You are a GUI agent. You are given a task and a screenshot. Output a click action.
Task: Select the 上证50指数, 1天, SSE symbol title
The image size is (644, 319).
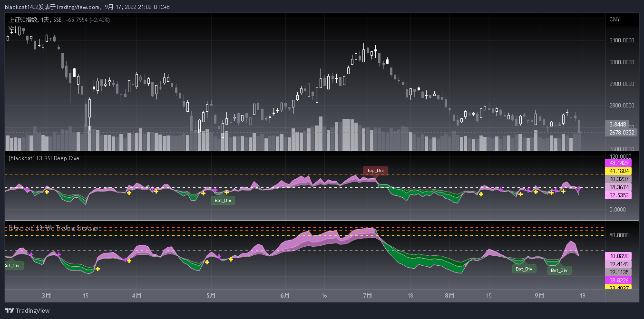[x=35, y=20]
